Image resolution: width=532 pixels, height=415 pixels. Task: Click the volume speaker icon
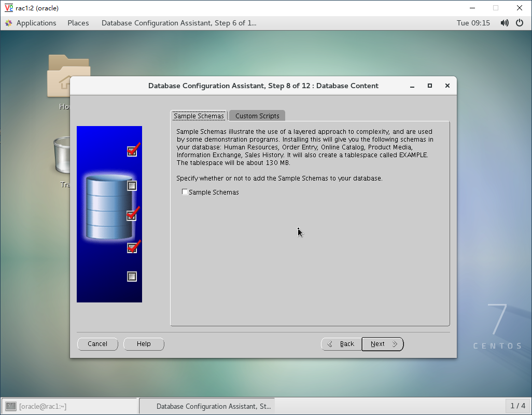point(505,23)
